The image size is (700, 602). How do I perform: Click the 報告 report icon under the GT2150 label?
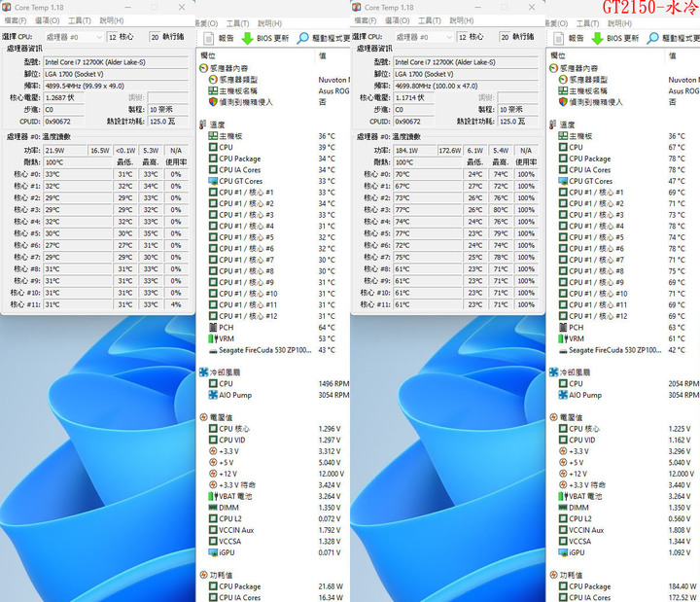(559, 38)
